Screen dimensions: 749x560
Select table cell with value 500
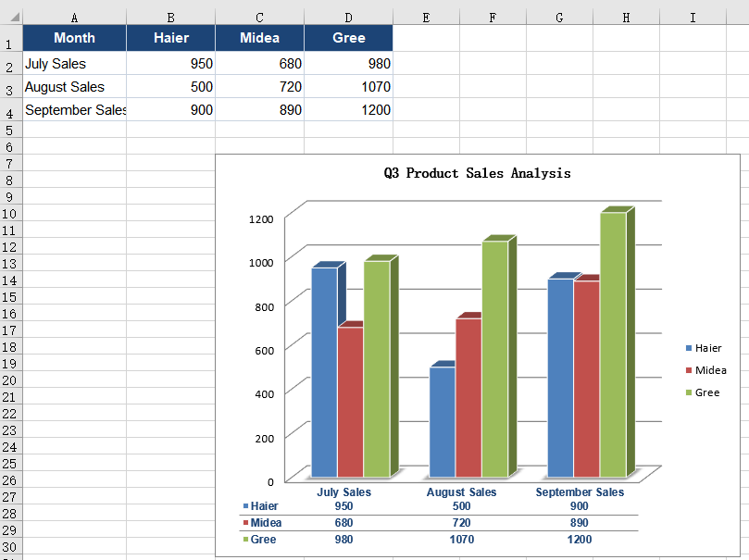click(170, 86)
